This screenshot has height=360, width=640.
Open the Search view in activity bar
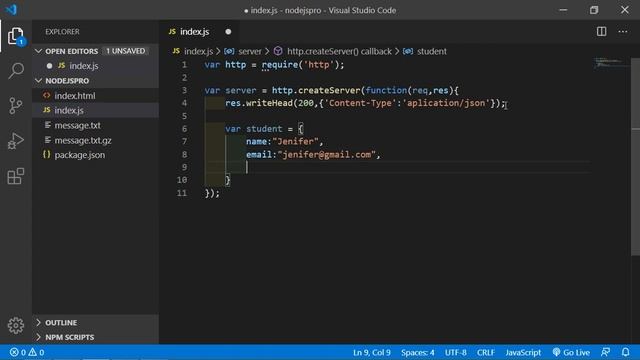[16, 71]
